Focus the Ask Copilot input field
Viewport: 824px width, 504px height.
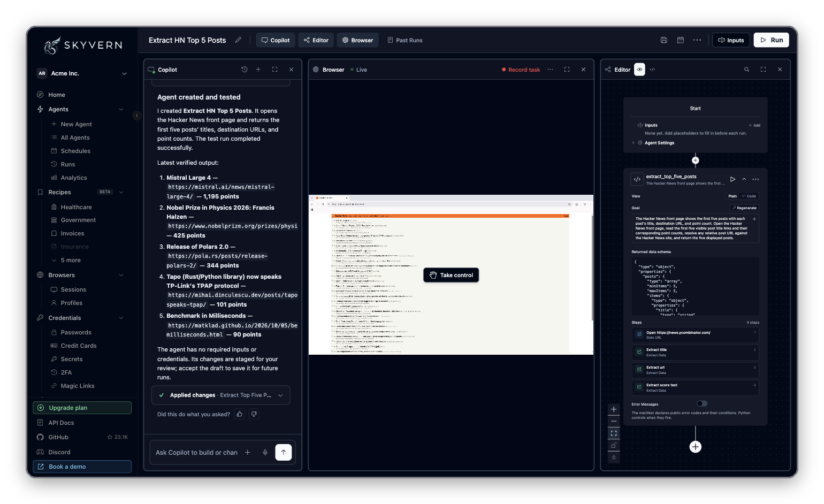coord(197,453)
